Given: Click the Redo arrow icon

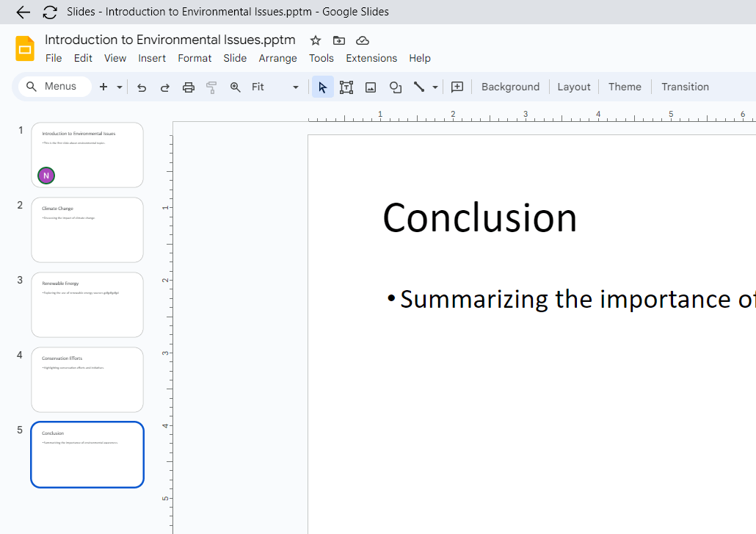Looking at the screenshot, I should click(165, 87).
